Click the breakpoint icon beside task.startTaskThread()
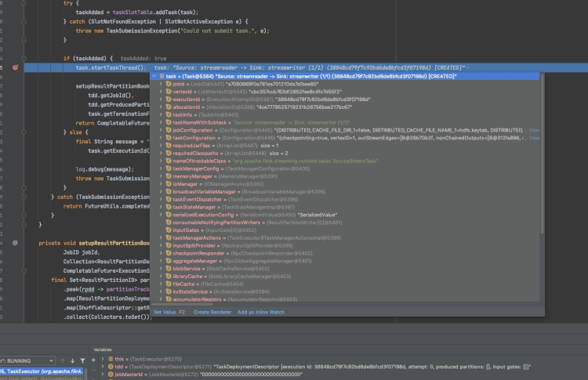 (x=15, y=67)
